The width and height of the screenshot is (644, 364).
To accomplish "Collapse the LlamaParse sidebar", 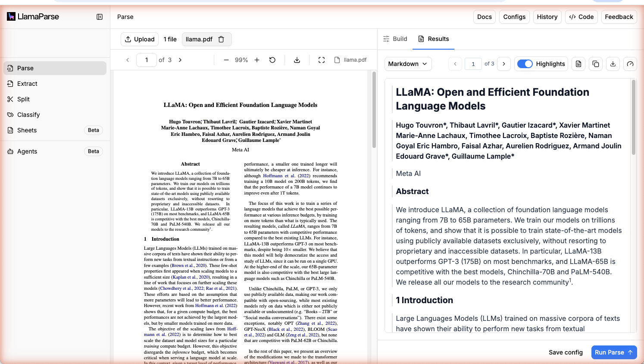I will click(x=100, y=17).
